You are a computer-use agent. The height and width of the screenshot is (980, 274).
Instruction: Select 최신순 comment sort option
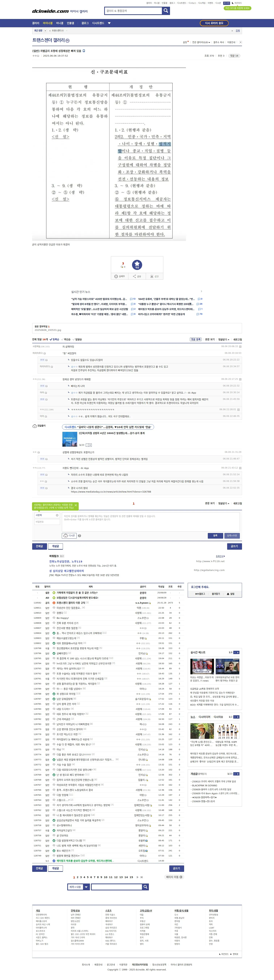pyautogui.click(x=66, y=339)
